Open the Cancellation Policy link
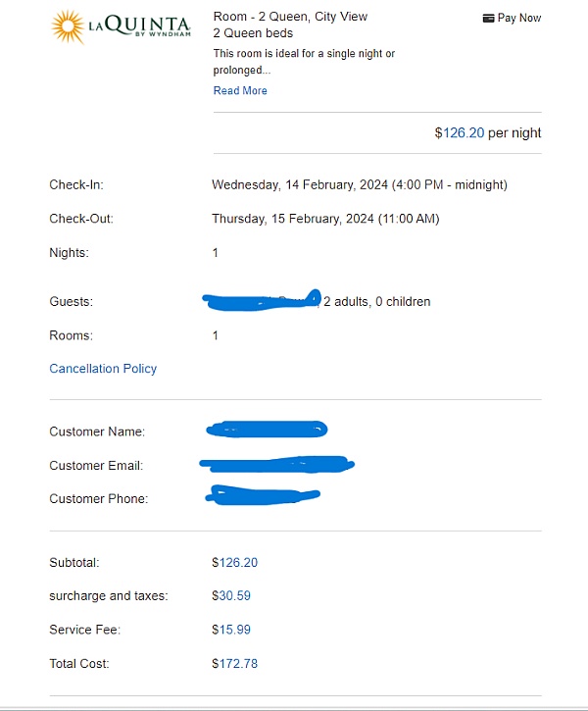Screen dimensions: 588x711 [x=103, y=369]
